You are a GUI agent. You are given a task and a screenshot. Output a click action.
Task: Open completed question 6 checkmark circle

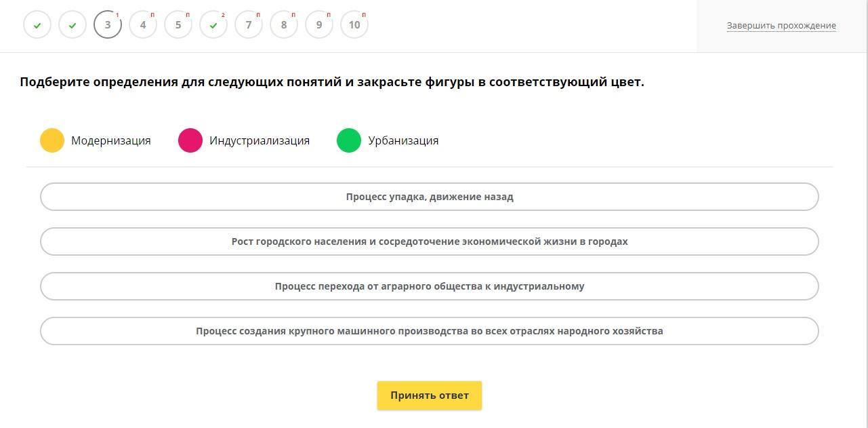(213, 25)
